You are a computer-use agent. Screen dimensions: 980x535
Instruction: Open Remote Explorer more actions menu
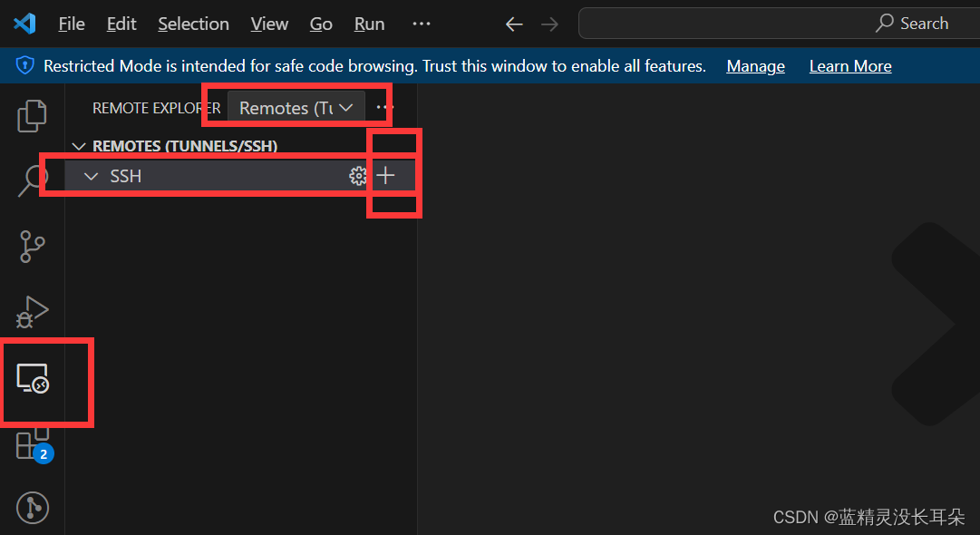tap(384, 107)
